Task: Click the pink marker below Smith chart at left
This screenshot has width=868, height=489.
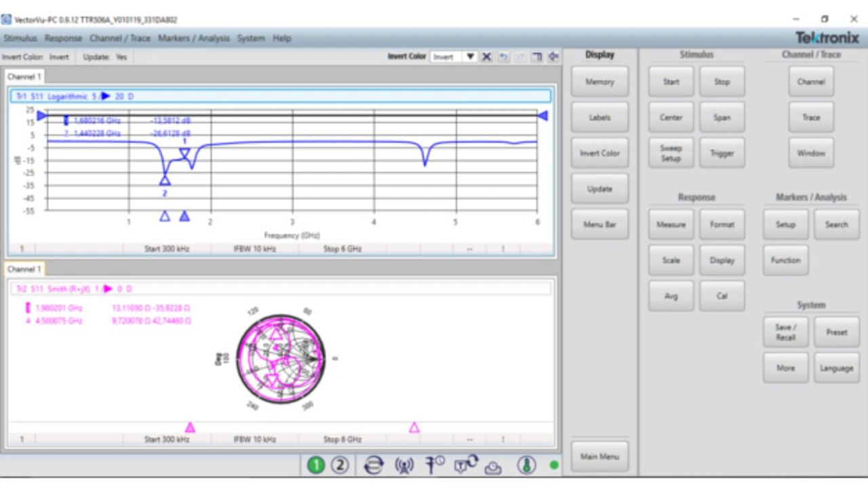Action: pos(190,427)
